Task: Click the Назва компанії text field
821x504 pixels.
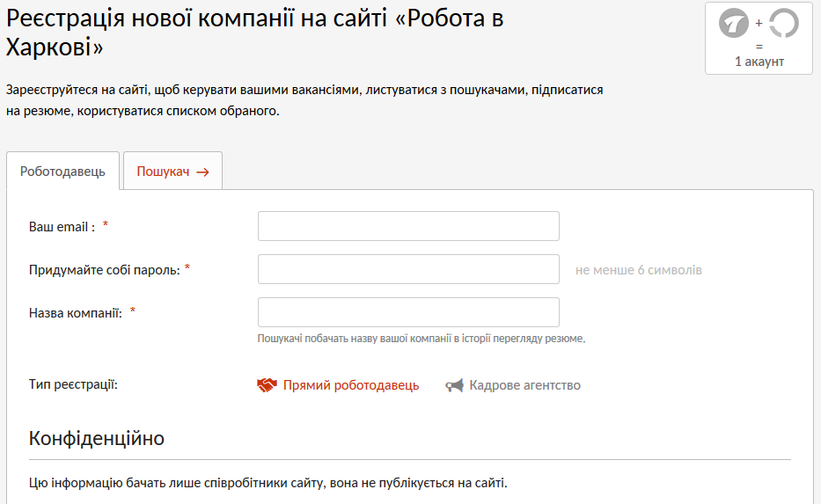Action: [408, 312]
